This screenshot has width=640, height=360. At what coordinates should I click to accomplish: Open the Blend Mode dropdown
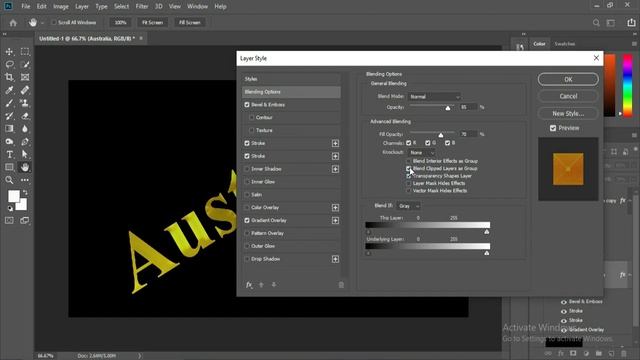434,97
